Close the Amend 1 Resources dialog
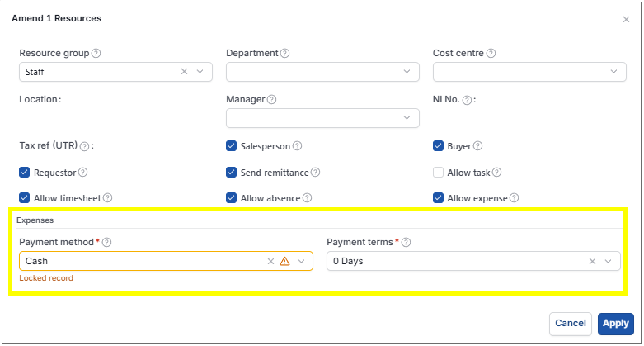The image size is (644, 346). pyautogui.click(x=626, y=19)
